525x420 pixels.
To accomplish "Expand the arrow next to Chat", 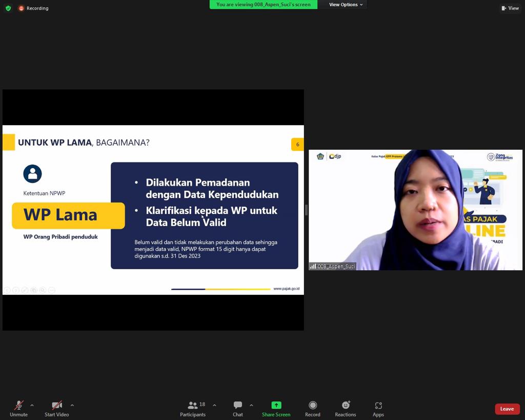I will tap(251, 405).
